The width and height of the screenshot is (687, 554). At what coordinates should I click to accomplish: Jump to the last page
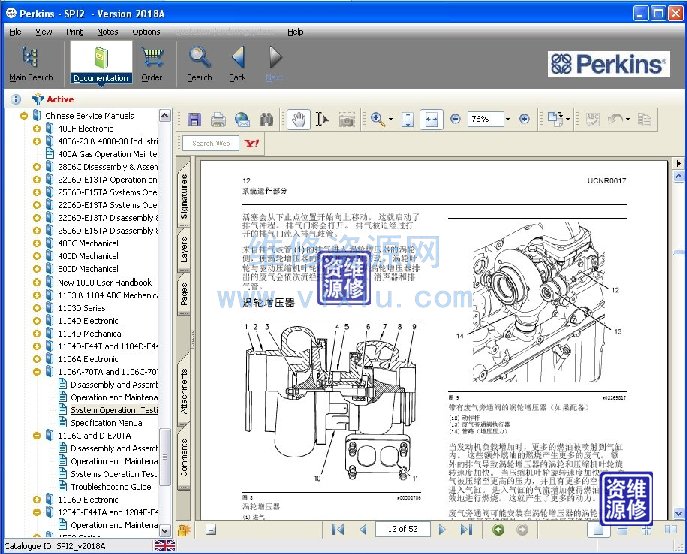tap(466, 530)
